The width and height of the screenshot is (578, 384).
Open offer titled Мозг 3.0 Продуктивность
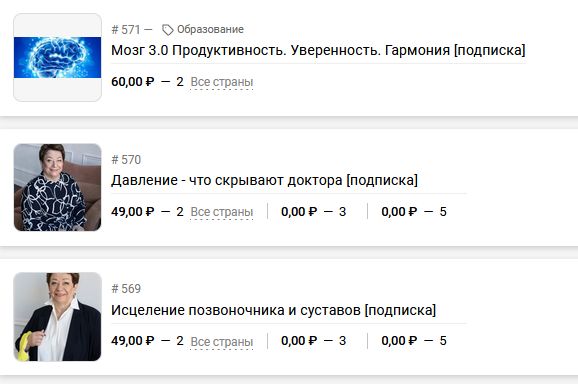[x=318, y=50]
